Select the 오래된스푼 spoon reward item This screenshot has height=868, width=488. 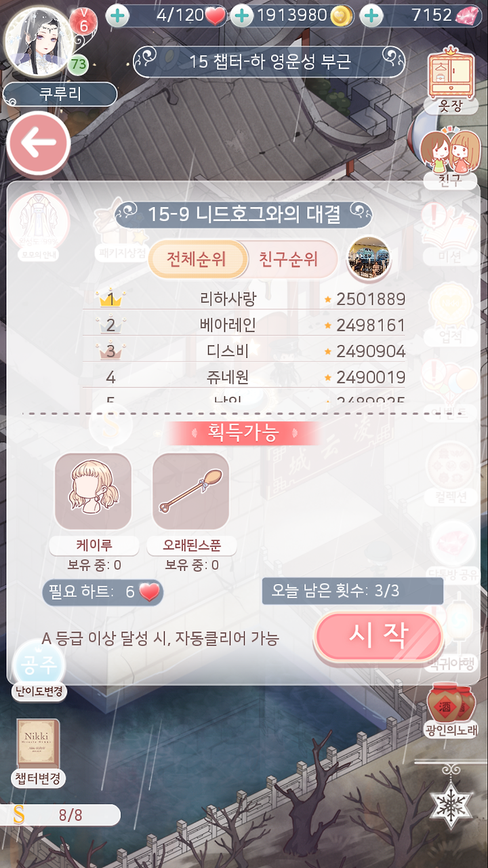(x=191, y=492)
